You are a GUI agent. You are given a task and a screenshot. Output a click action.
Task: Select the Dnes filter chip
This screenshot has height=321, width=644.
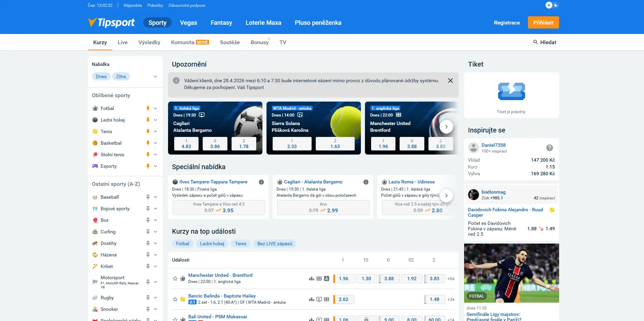[101, 76]
